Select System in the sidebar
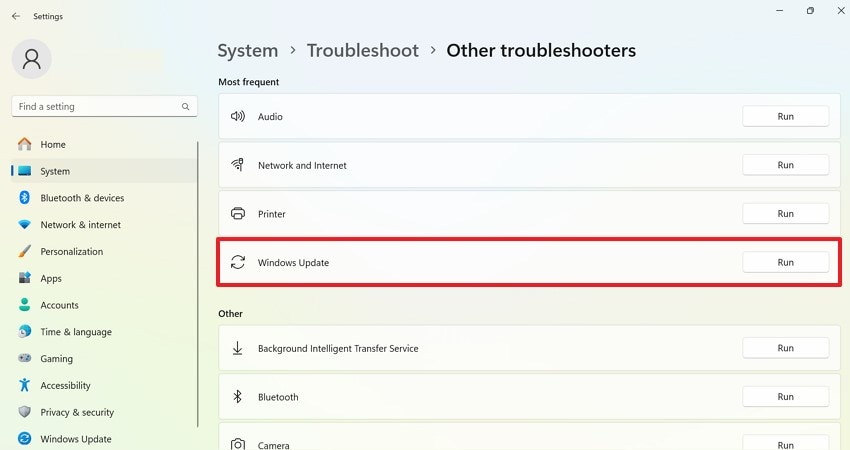850x450 pixels. click(x=104, y=171)
